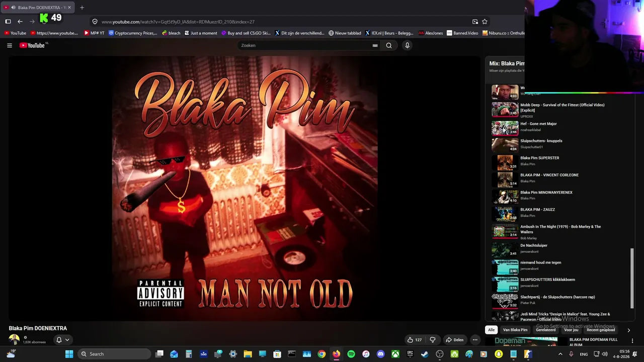The height and width of the screenshot is (362, 644).
Task: Open a new browser tab
Action: (x=82, y=8)
